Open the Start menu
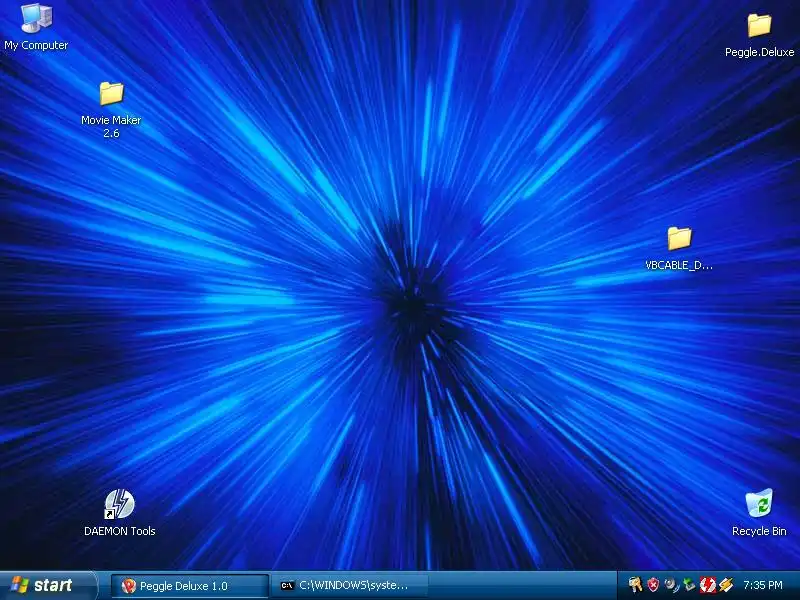 (48, 585)
